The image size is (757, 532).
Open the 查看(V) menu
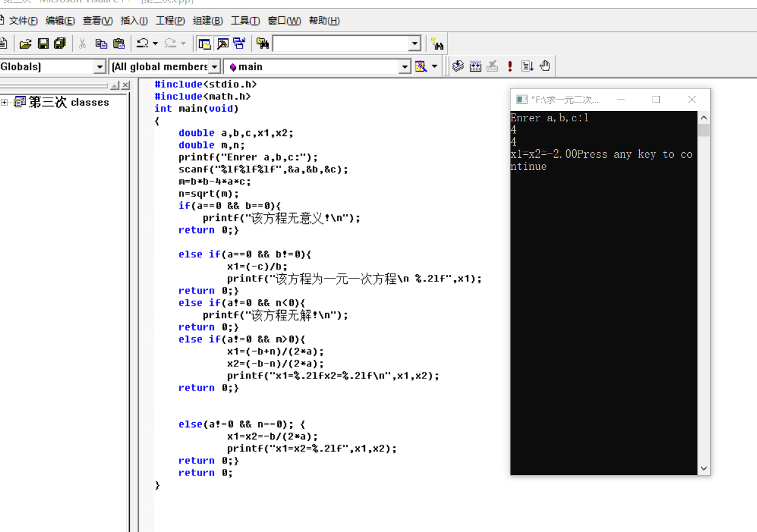click(x=98, y=21)
